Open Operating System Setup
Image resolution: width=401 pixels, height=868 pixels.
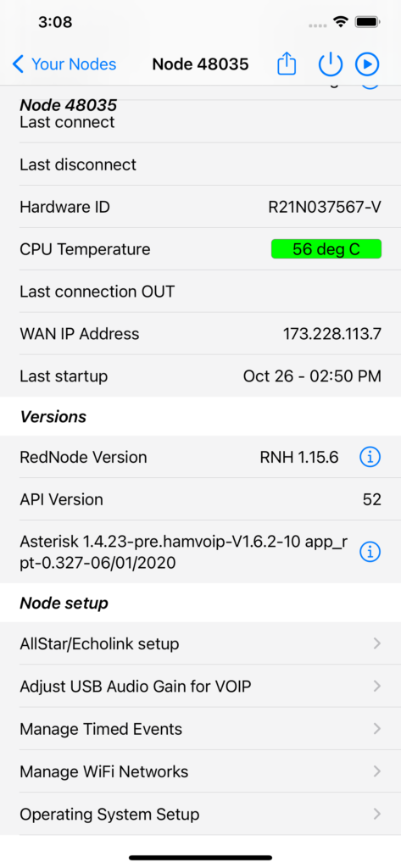point(200,814)
